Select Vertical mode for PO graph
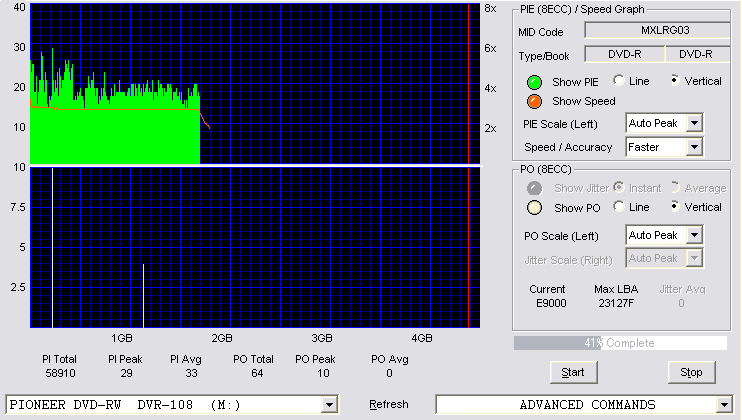The image size is (742, 420). pos(675,206)
